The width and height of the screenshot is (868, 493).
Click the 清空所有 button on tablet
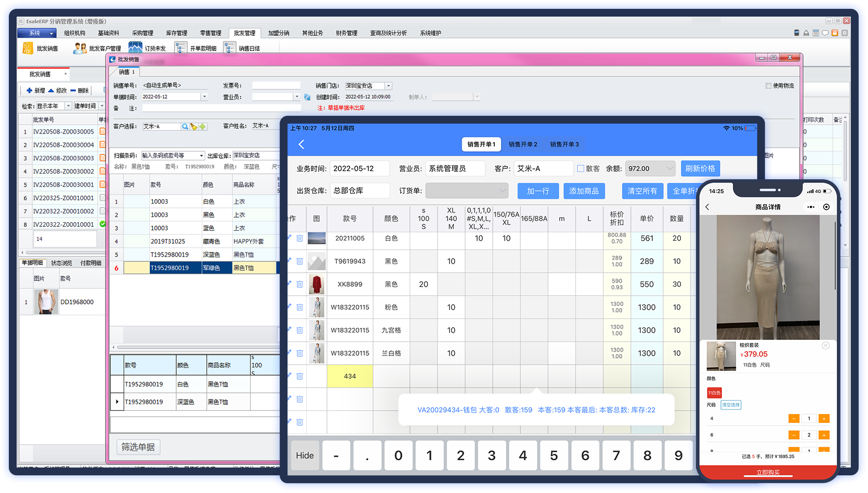pos(642,191)
